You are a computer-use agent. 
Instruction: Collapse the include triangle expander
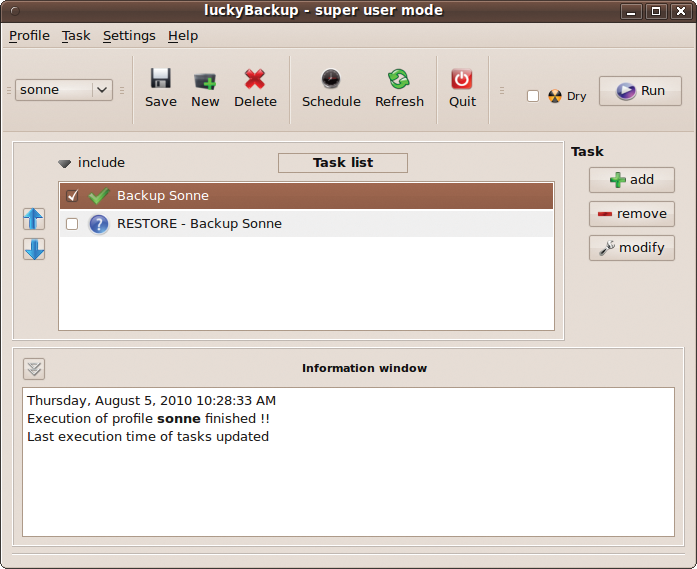65,164
